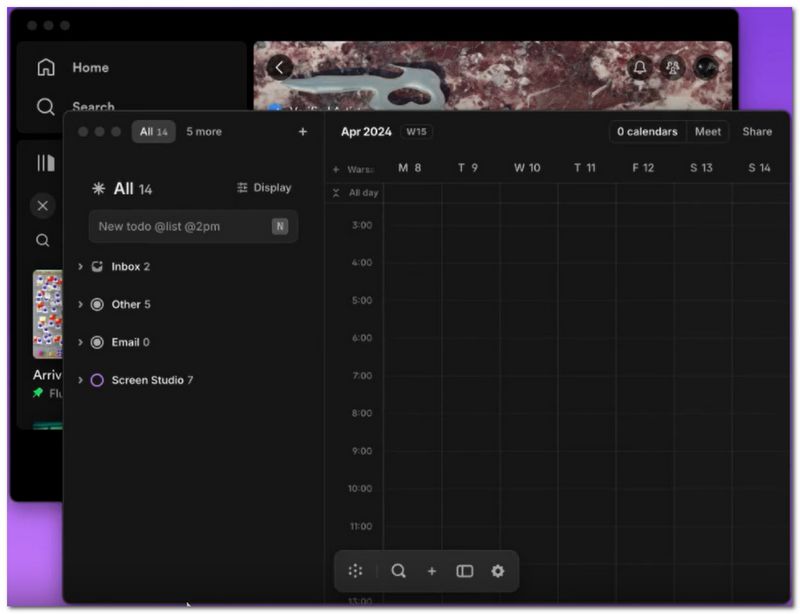Click the asterisk icon next to All
This screenshot has height=614, width=800.
point(97,188)
